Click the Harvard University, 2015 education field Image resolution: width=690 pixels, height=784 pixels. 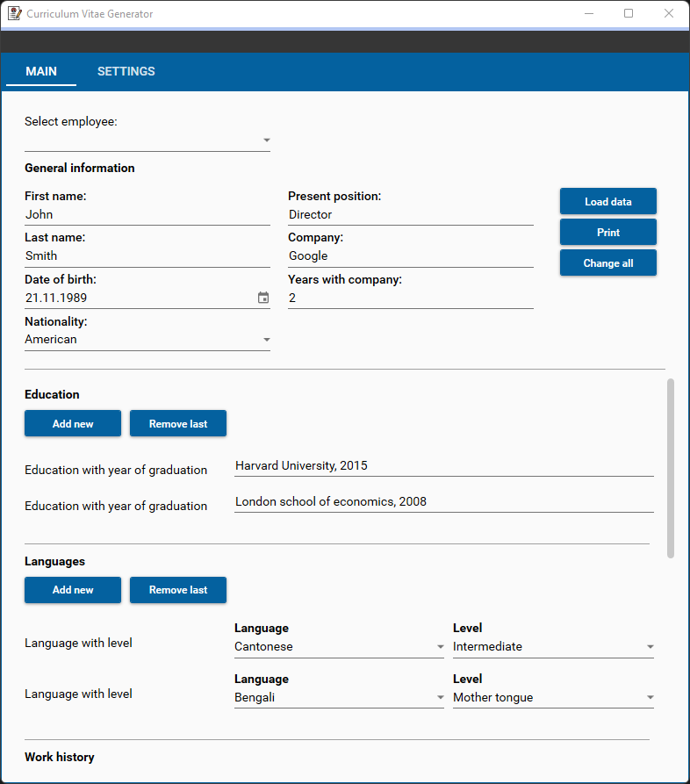point(444,466)
